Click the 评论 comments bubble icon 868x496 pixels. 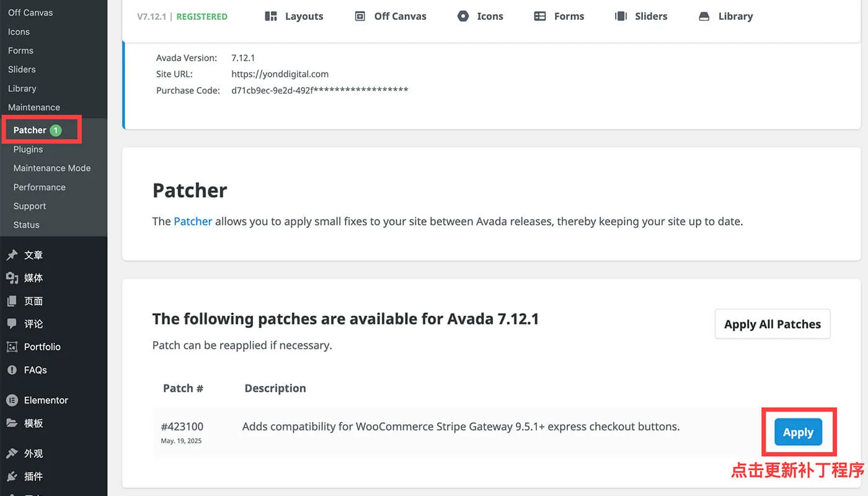[12, 324]
